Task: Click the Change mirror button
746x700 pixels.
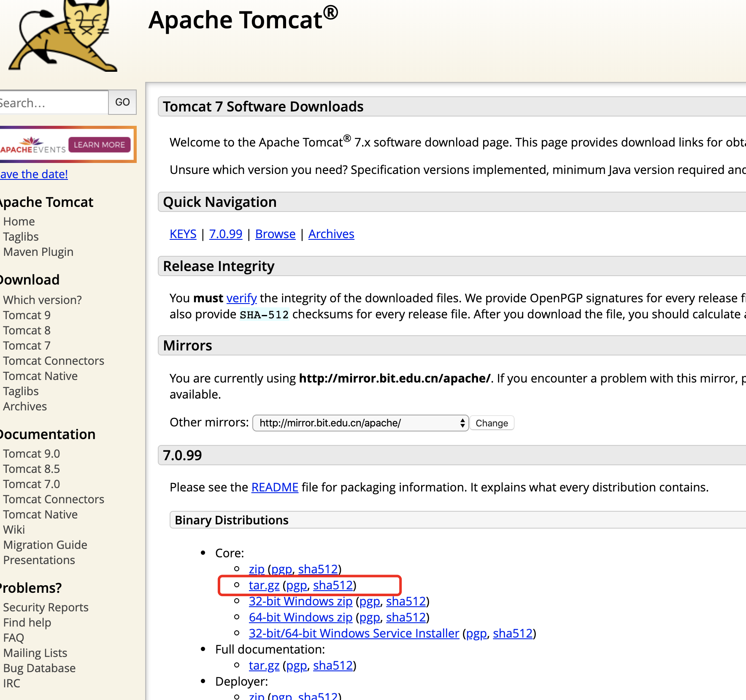Action: coord(492,423)
